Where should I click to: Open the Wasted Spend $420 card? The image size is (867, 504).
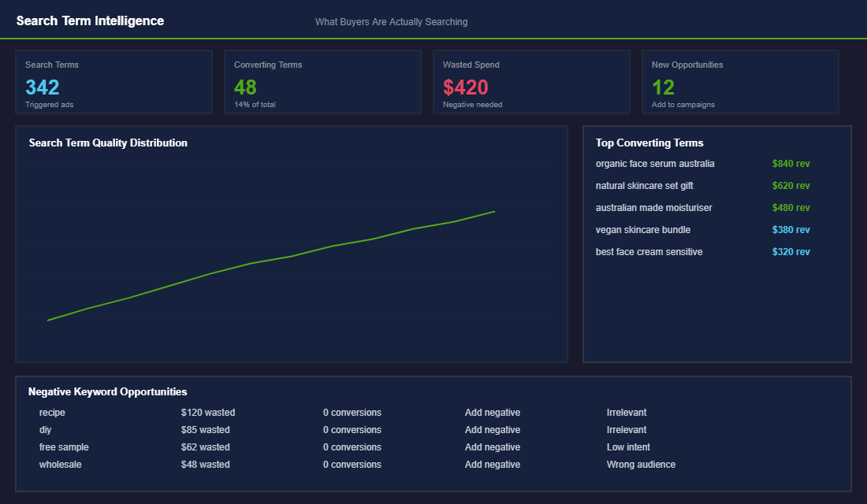[x=531, y=81]
